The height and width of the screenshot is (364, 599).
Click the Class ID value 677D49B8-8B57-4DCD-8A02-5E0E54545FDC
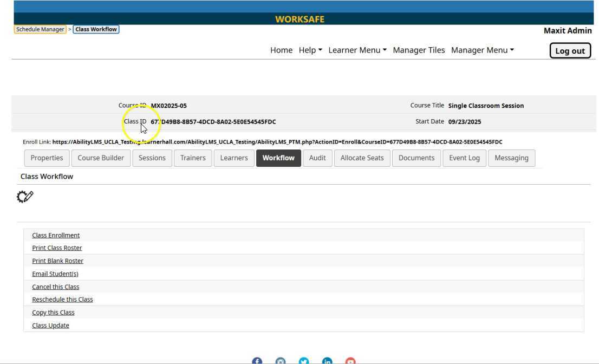point(213,122)
